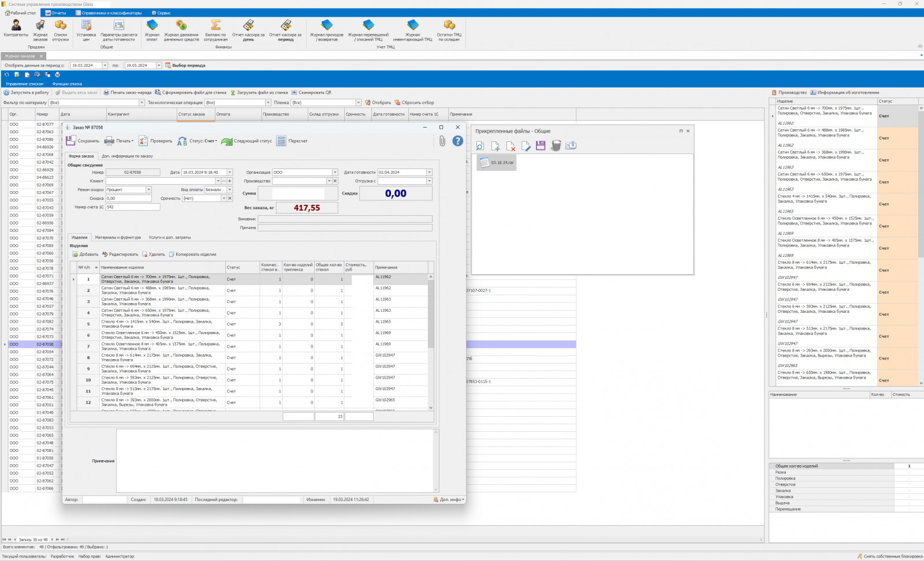The width and height of the screenshot is (924, 561).
Task: Click Загрузить файл из станка
Action: click(259, 92)
